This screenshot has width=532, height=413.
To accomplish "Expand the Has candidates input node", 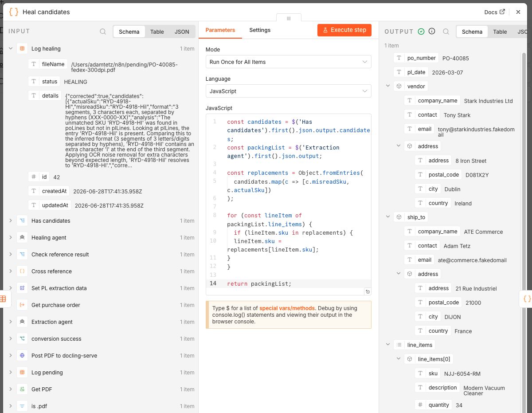I will point(11,221).
